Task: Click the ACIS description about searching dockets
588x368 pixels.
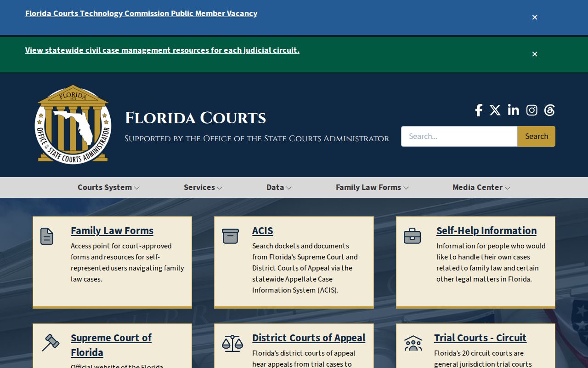Action: (305, 268)
